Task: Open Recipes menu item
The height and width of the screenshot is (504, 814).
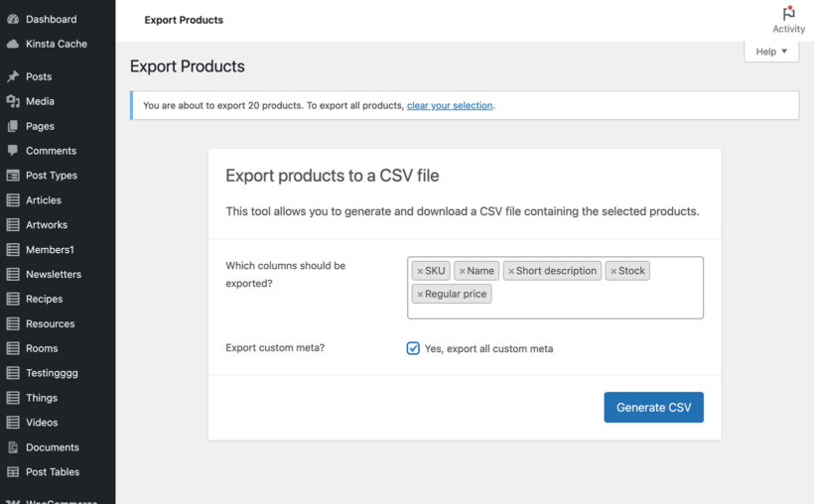Action: tap(44, 299)
